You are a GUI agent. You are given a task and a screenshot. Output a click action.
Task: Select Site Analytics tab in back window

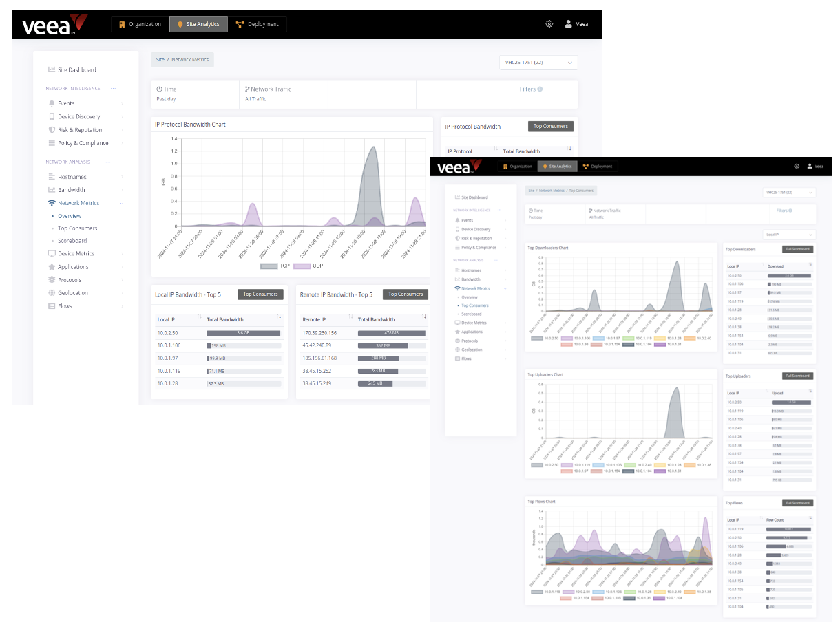tap(198, 24)
